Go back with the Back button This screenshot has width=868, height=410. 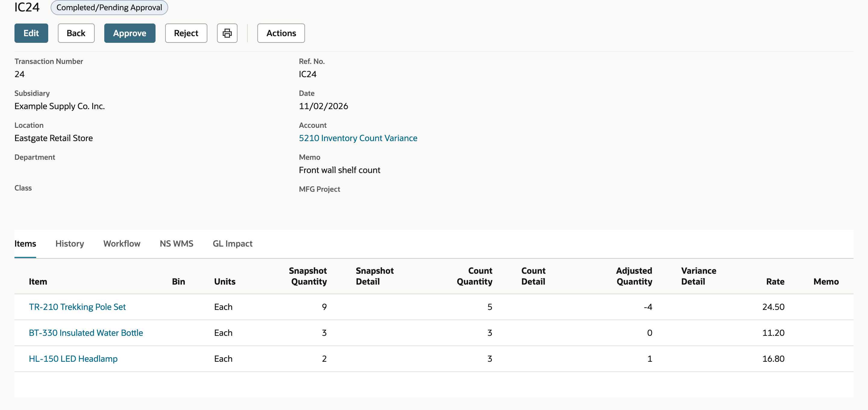click(x=76, y=33)
